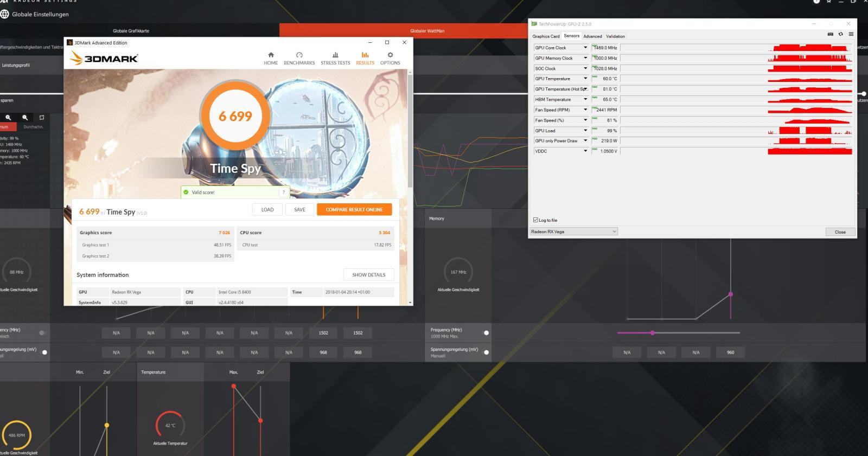Click the CPU score 5 304 value
The width and height of the screenshot is (868, 456).
(x=385, y=233)
